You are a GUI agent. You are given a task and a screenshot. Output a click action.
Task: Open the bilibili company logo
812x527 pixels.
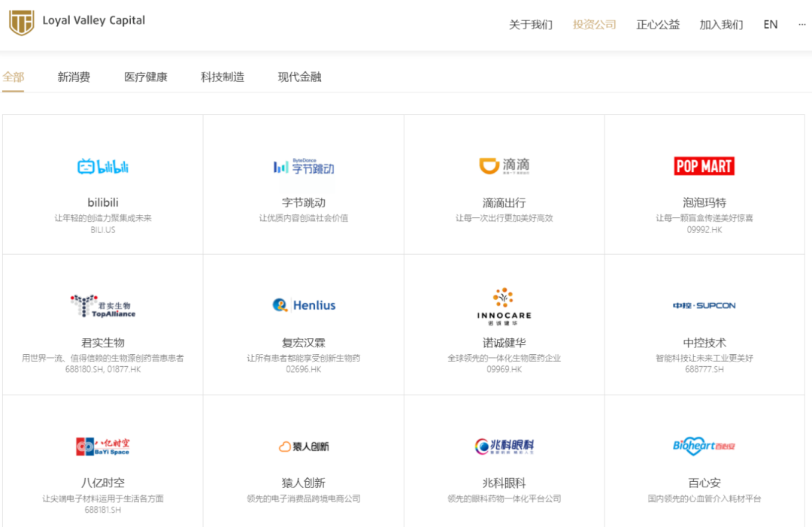click(102, 167)
